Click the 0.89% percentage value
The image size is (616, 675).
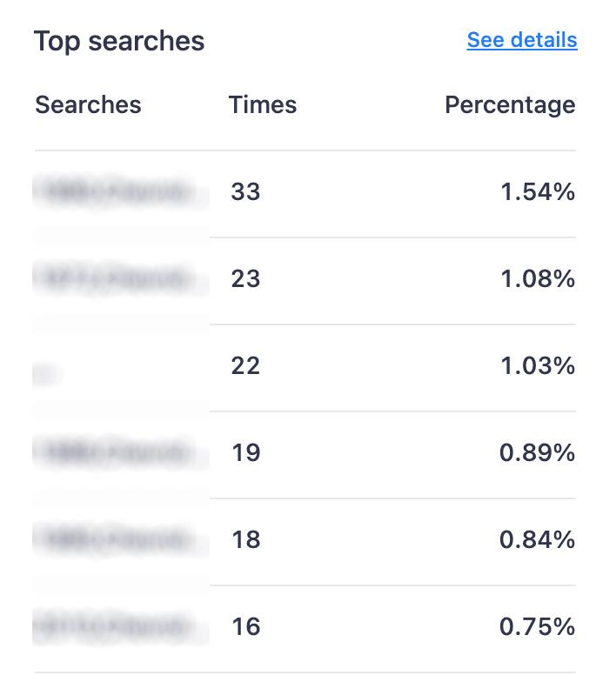coord(537,453)
